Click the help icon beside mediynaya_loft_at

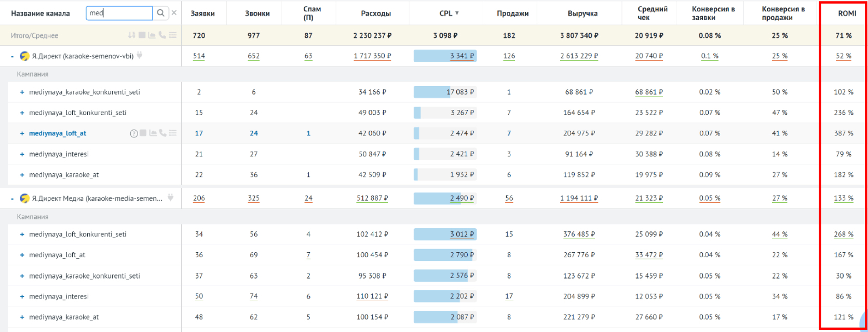pyautogui.click(x=133, y=133)
